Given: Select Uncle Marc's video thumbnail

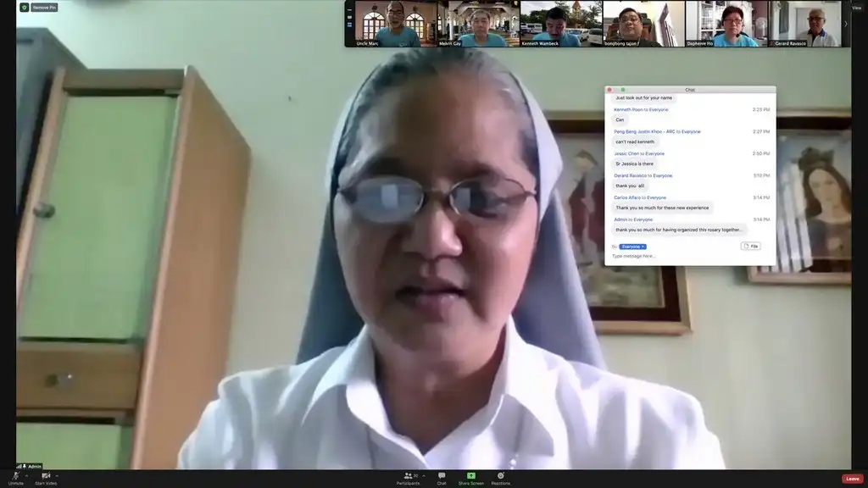Looking at the screenshot, I should (x=395, y=24).
